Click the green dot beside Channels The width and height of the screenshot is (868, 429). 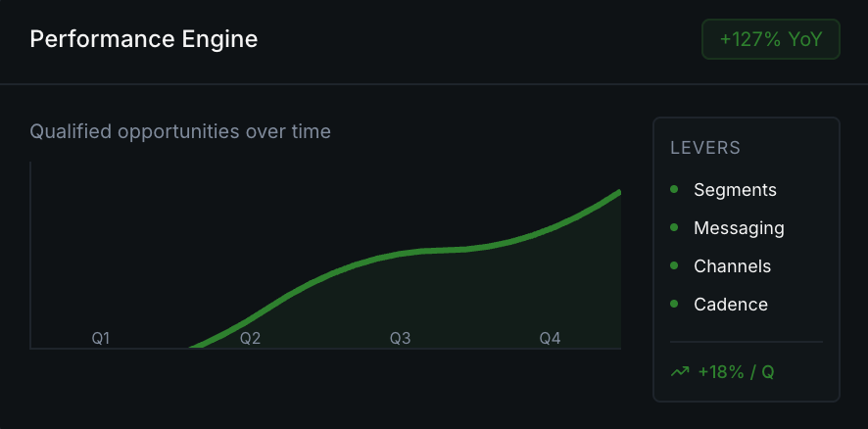(x=674, y=266)
